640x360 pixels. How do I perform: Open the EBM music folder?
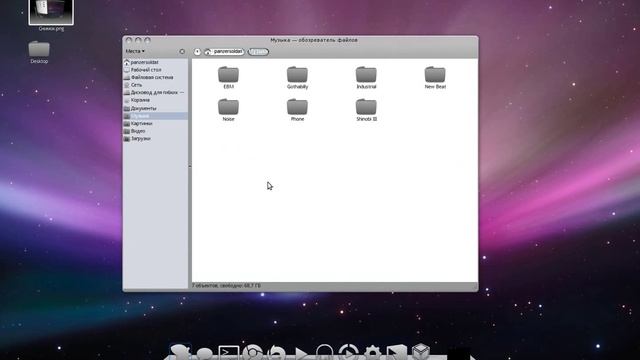coord(228,78)
